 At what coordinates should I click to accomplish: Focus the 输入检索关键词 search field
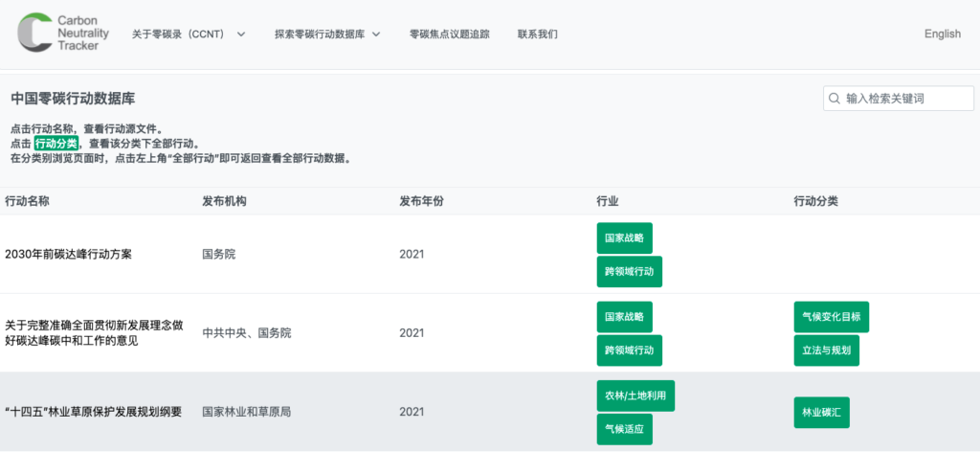pos(899,99)
